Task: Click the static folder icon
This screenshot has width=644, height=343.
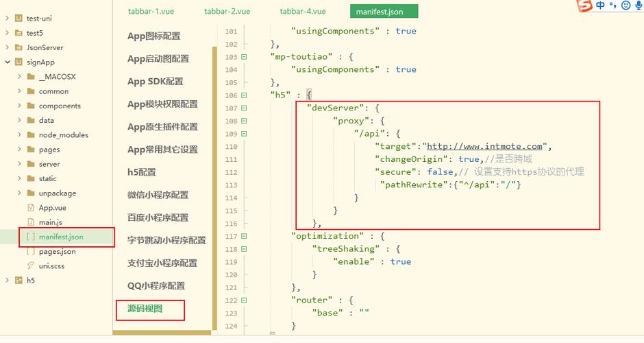Action: click(x=31, y=178)
